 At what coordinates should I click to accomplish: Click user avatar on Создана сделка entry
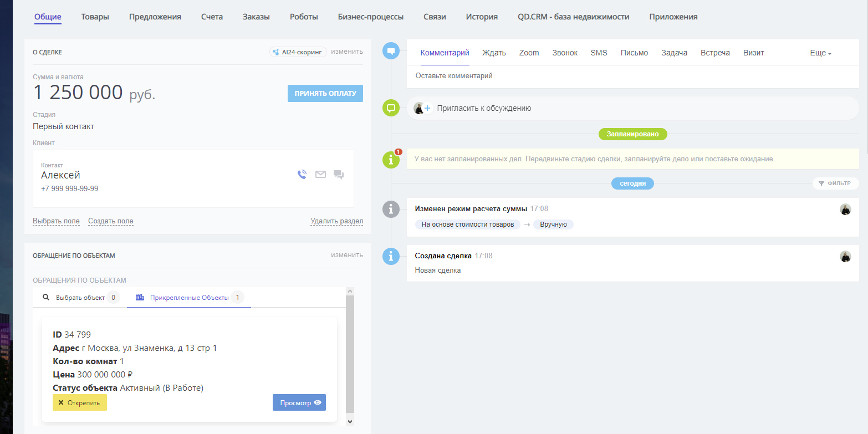pyautogui.click(x=845, y=256)
